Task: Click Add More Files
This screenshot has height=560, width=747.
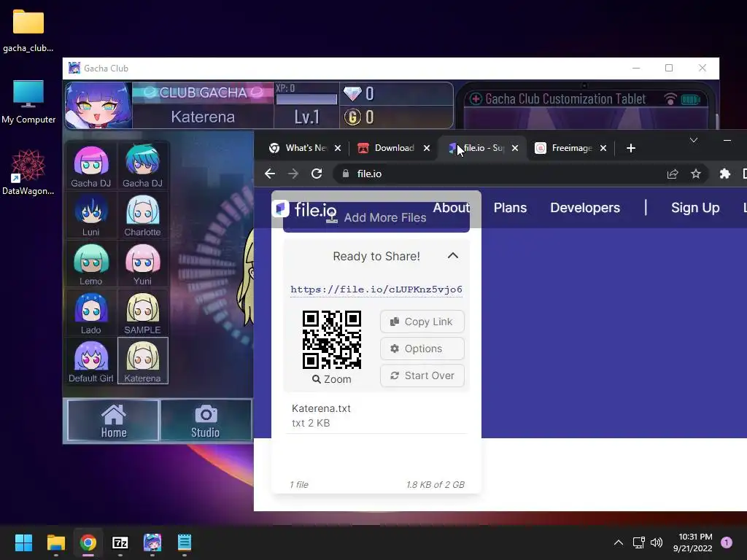Action: point(376,217)
